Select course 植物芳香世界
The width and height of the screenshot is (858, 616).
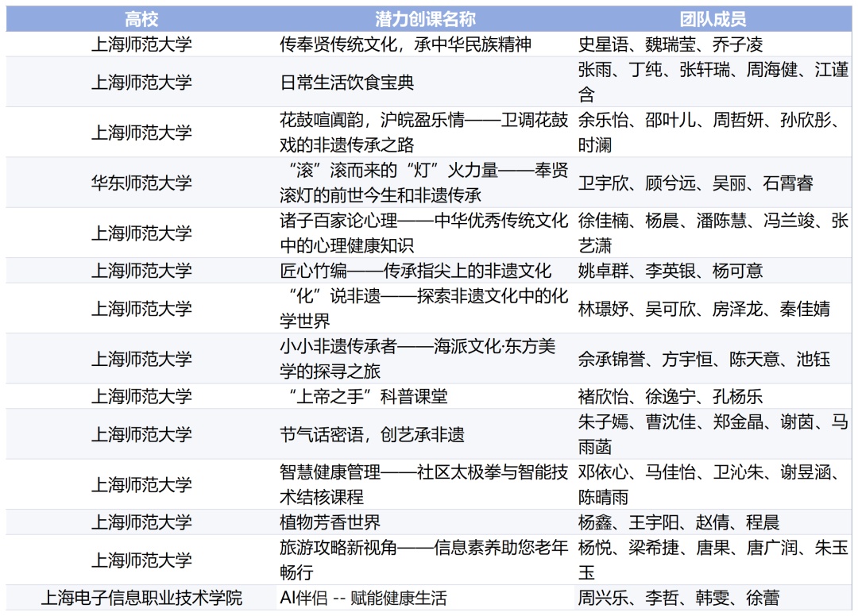[330, 522]
